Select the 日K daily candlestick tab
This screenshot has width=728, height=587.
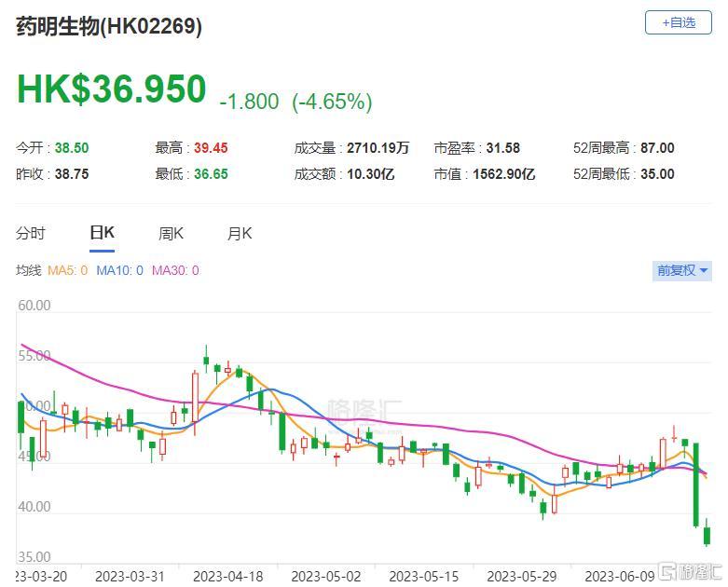[x=102, y=233]
